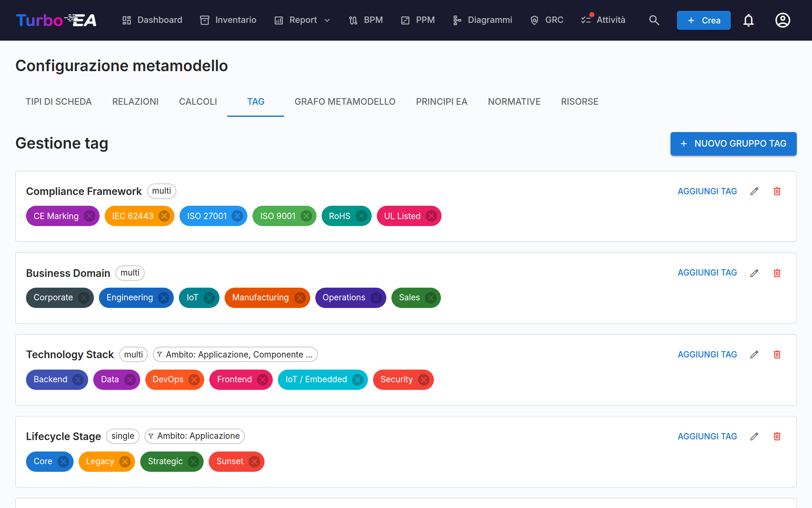Edit the Lifecycle Stage group
The image size is (812, 508).
754,437
